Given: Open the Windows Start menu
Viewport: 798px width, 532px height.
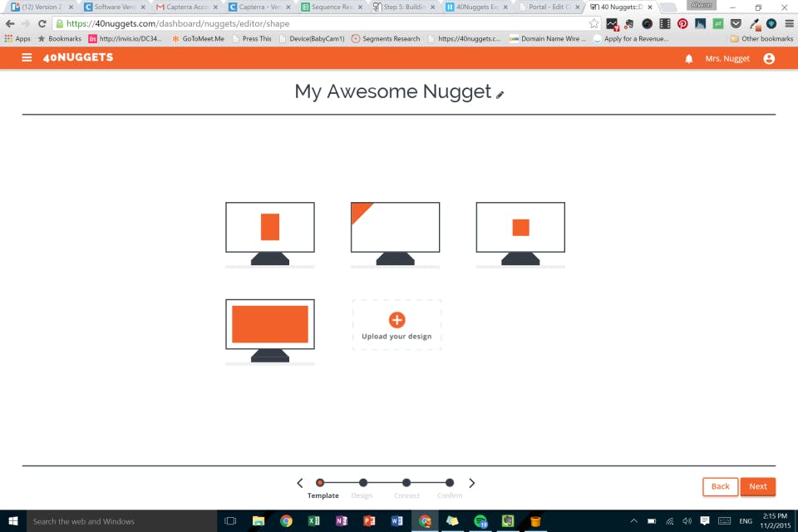Looking at the screenshot, I should [x=13, y=521].
